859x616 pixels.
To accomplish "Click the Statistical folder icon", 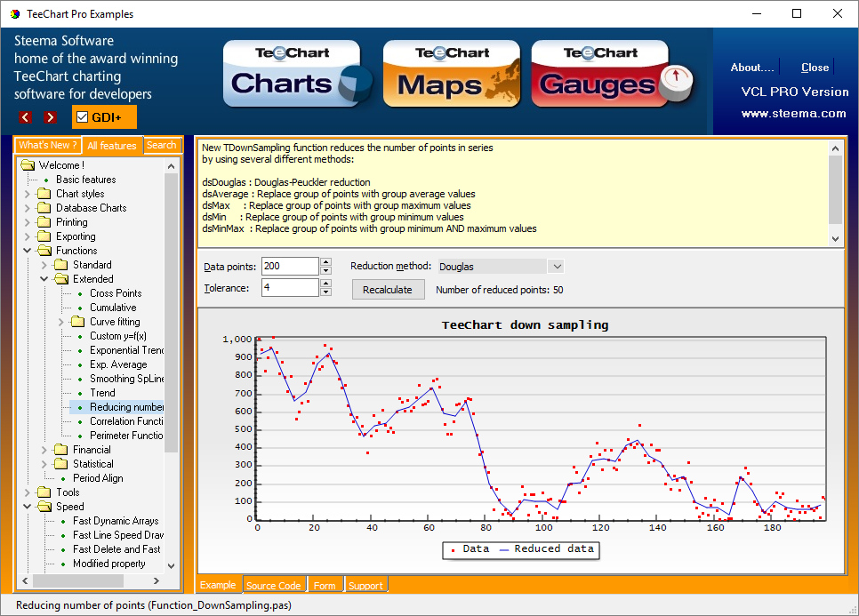I will pos(60,464).
